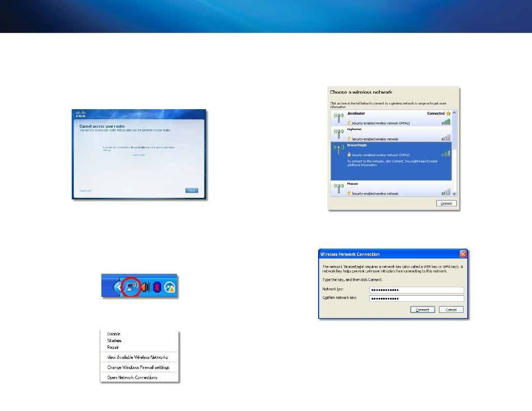
Task: Click the signal strength bars for JimsRouter
Action: [x=446, y=122]
